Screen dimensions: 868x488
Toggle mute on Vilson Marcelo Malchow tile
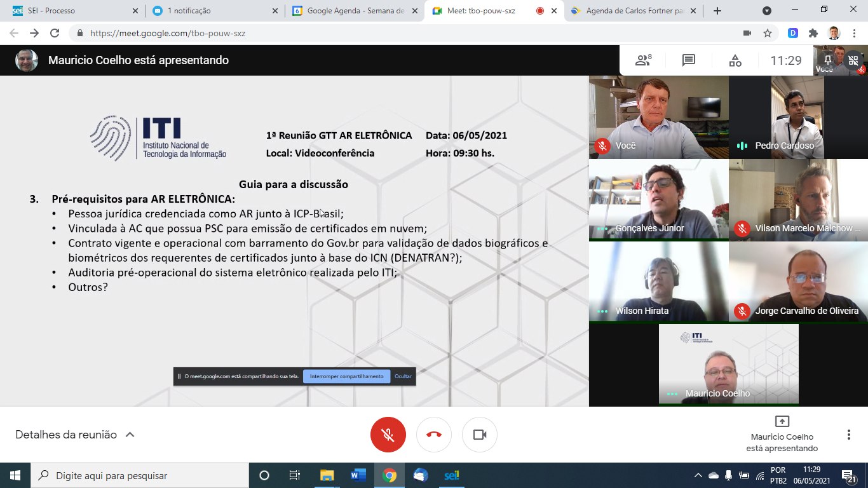point(743,228)
